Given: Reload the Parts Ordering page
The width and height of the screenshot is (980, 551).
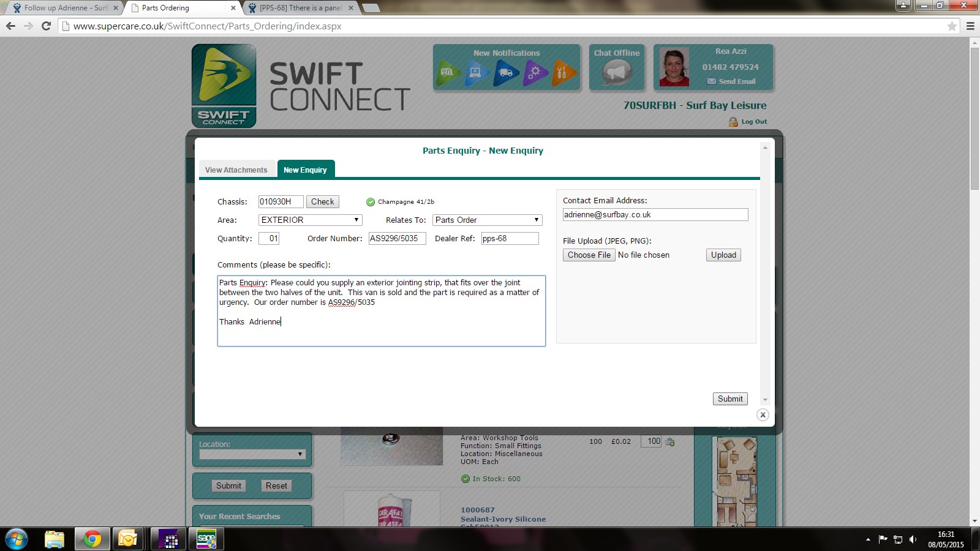Looking at the screenshot, I should pos(46,26).
